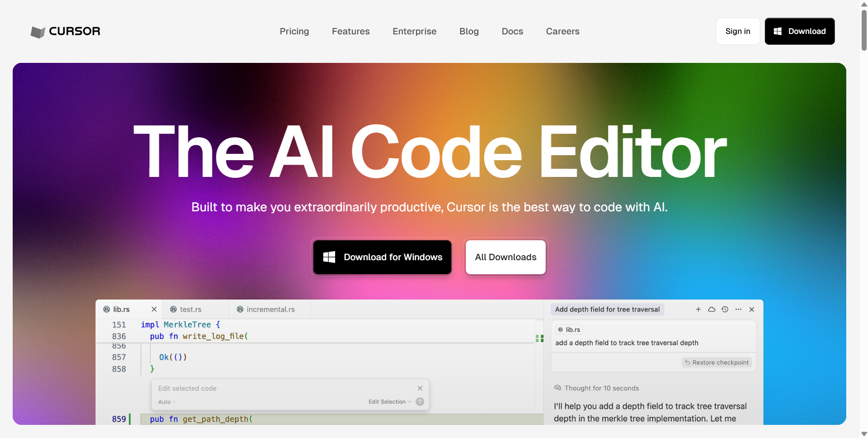The height and width of the screenshot is (438, 868).
Task: Click the All Downloads button
Action: pos(505,257)
